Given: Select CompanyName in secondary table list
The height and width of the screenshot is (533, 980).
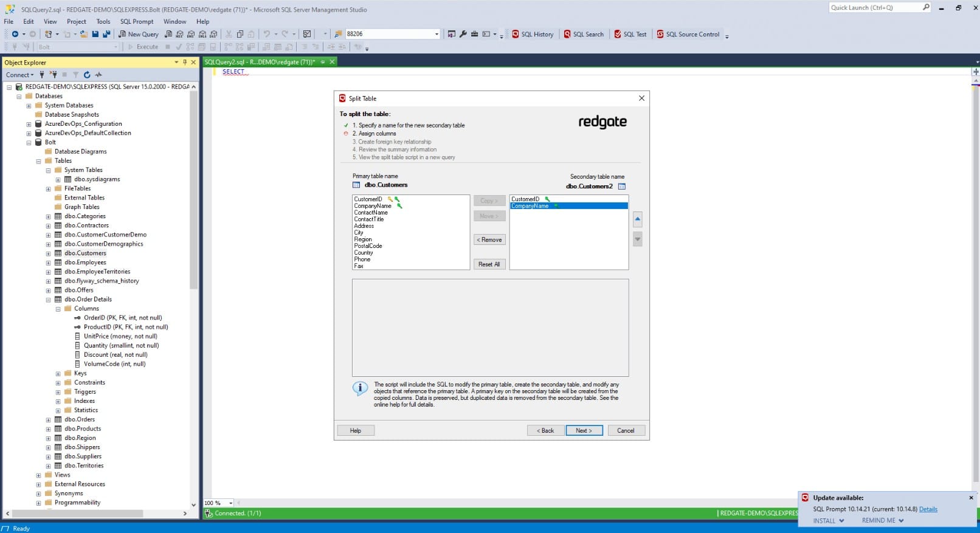Looking at the screenshot, I should [568, 206].
